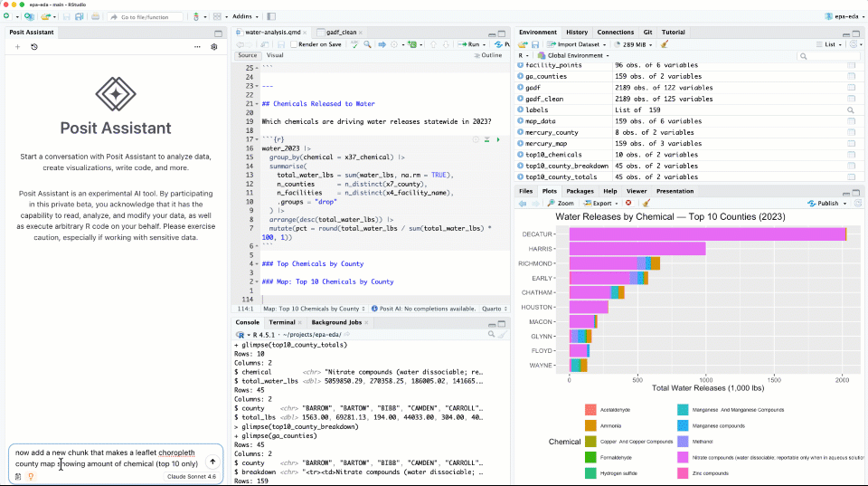This screenshot has width=868, height=486.
Task: Open Posit Assistant settings gear
Action: pyautogui.click(x=214, y=47)
